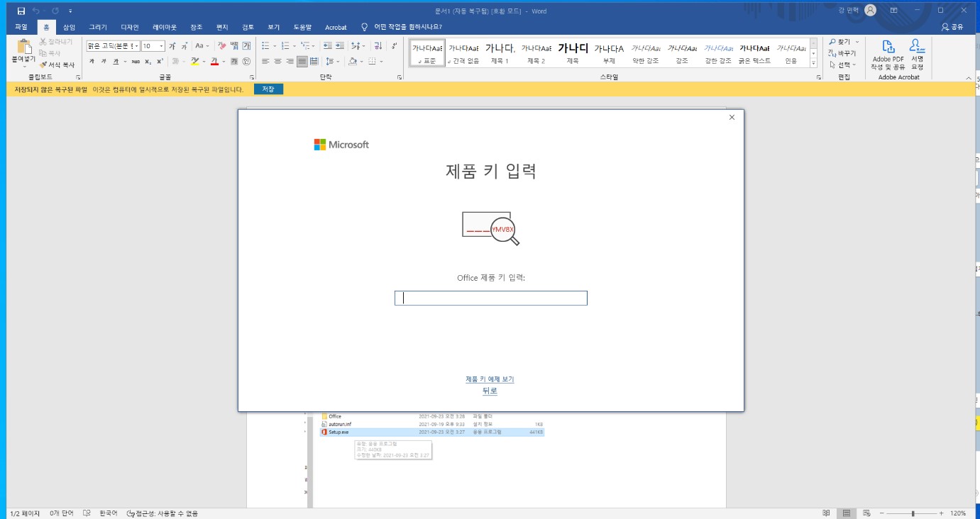Viewport: 980px width, 519px height.
Task: Switch to the Review (검토) tab
Action: pos(248,27)
